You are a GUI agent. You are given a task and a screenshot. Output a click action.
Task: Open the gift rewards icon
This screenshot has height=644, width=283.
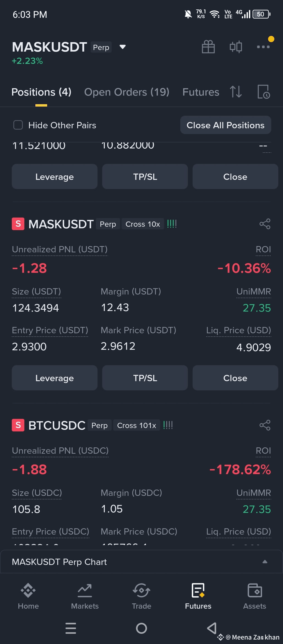pos(208,47)
